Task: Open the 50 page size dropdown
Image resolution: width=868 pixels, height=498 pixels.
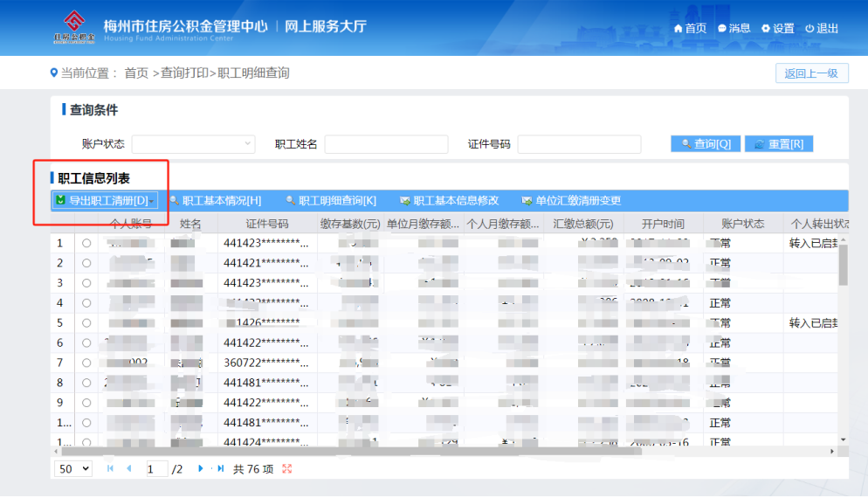Action: (73, 469)
